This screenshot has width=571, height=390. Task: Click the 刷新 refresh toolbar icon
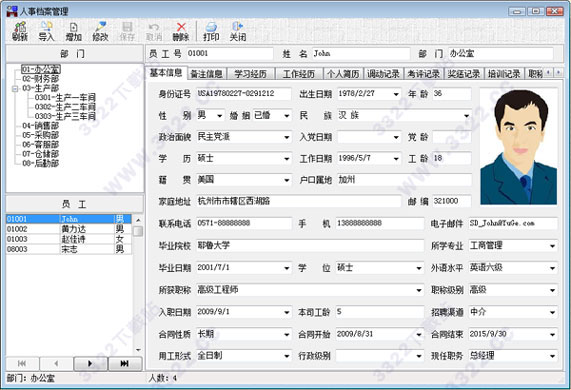coord(20,31)
